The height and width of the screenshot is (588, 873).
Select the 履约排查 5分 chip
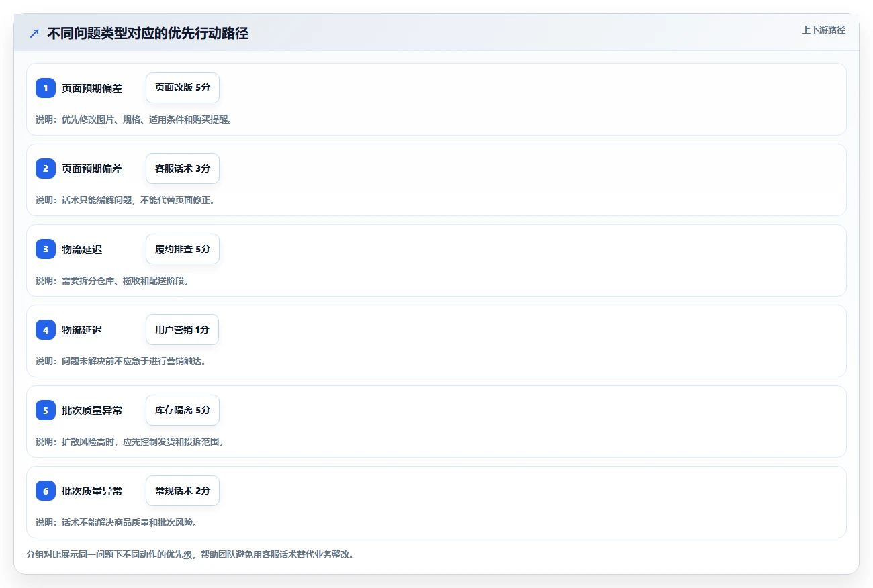tap(183, 249)
